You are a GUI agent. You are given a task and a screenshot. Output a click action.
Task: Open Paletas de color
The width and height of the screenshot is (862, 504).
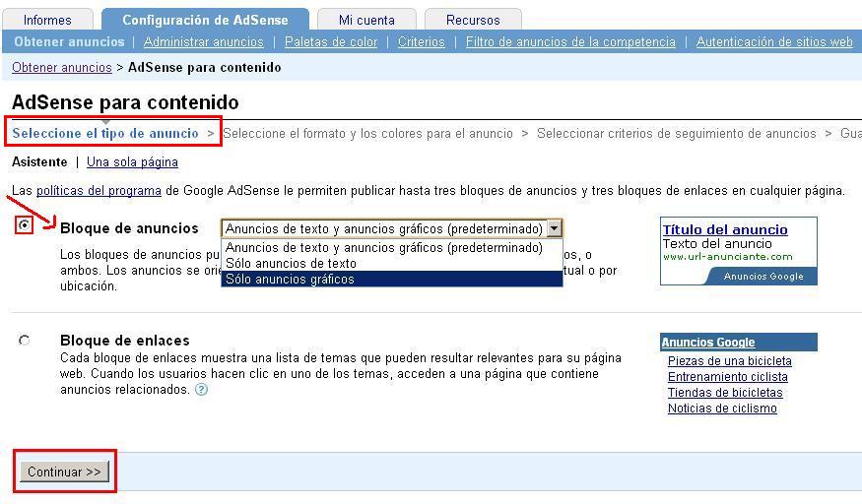coord(331,41)
